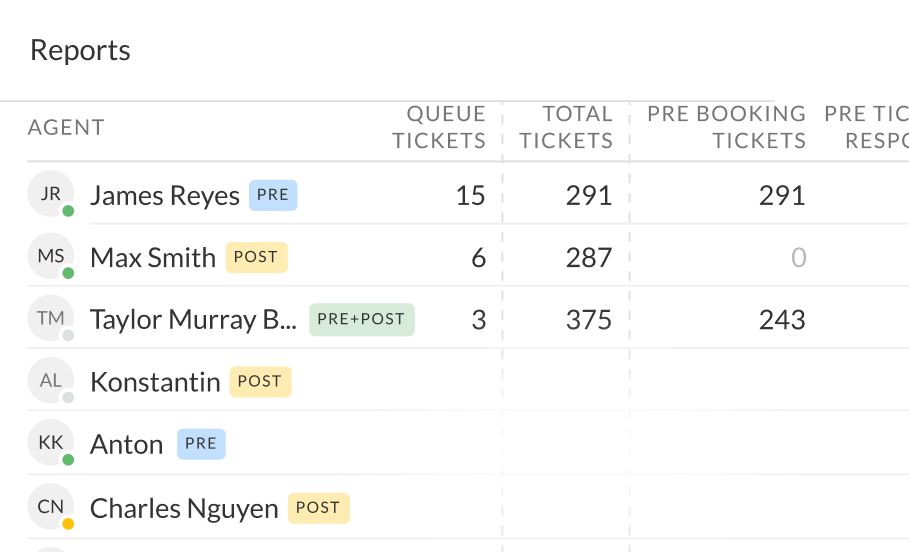
Task: Select PRE+POST badge for Taylor Murray
Action: pos(362,319)
